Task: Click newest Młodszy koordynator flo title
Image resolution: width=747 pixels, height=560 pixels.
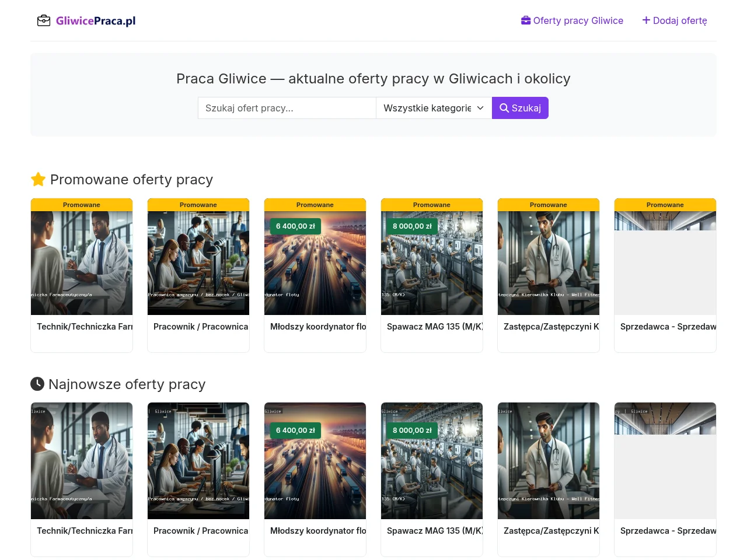Action: pos(318,531)
